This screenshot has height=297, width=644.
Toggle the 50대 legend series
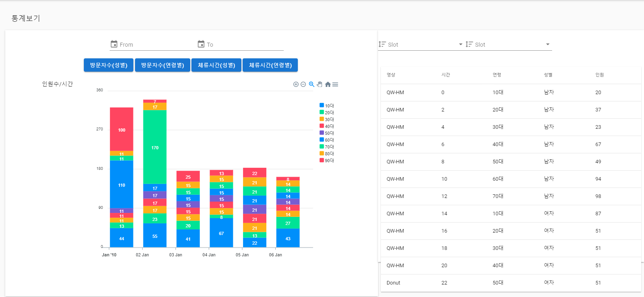(327, 133)
